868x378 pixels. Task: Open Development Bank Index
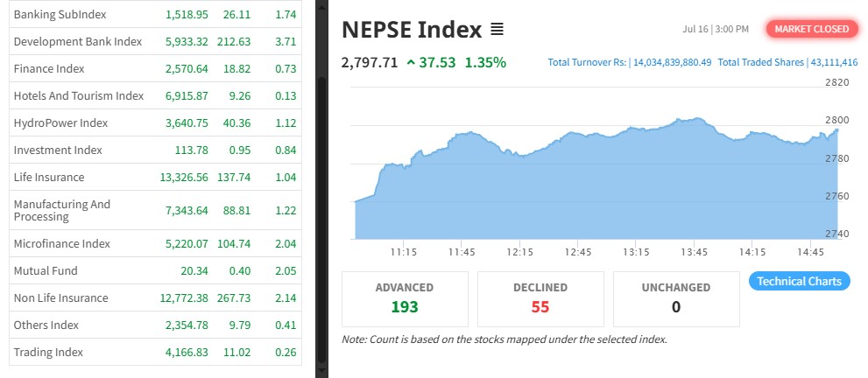point(77,41)
